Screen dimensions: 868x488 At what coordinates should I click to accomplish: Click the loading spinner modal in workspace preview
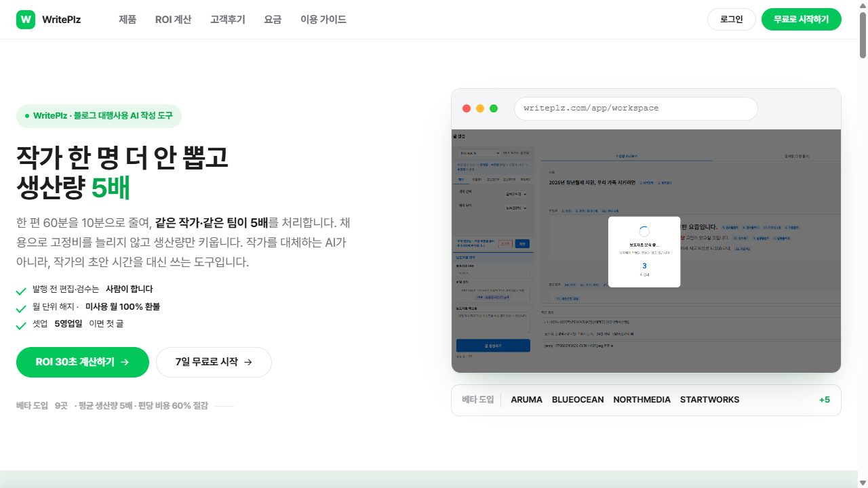(x=644, y=251)
